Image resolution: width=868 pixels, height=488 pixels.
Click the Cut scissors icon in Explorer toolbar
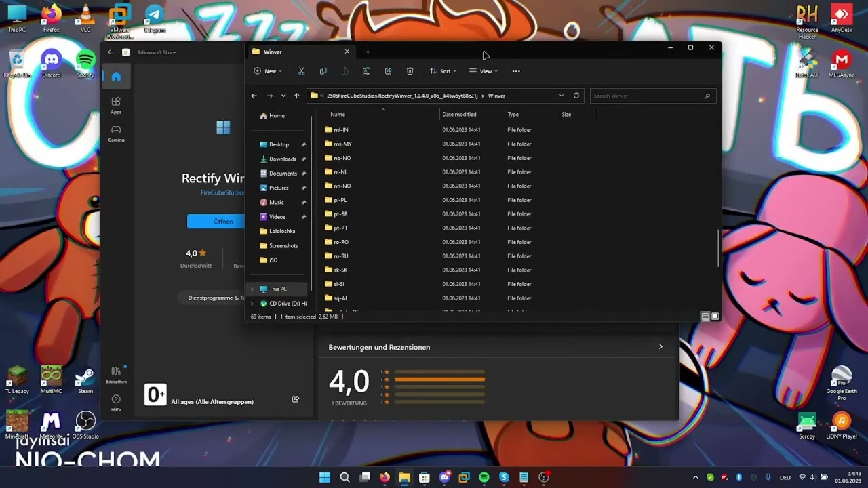tap(302, 71)
